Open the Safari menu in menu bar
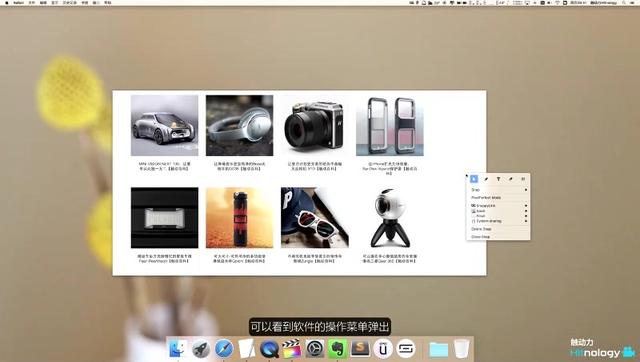The width and height of the screenshot is (640, 362). pos(18,2)
